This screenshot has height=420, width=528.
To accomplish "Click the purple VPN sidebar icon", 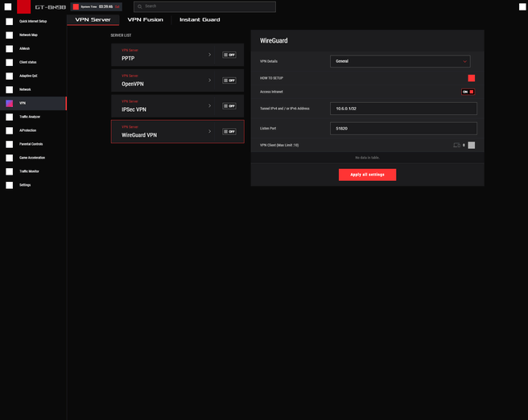I will tap(10, 103).
